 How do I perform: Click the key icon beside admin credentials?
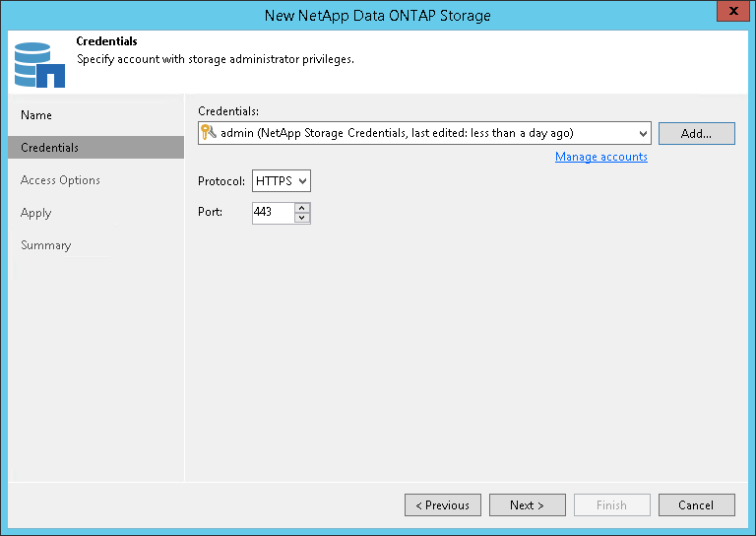[x=208, y=133]
